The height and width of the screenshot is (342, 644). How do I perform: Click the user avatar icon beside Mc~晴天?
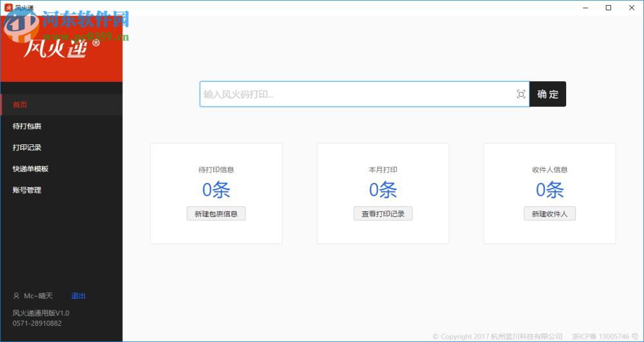17,296
